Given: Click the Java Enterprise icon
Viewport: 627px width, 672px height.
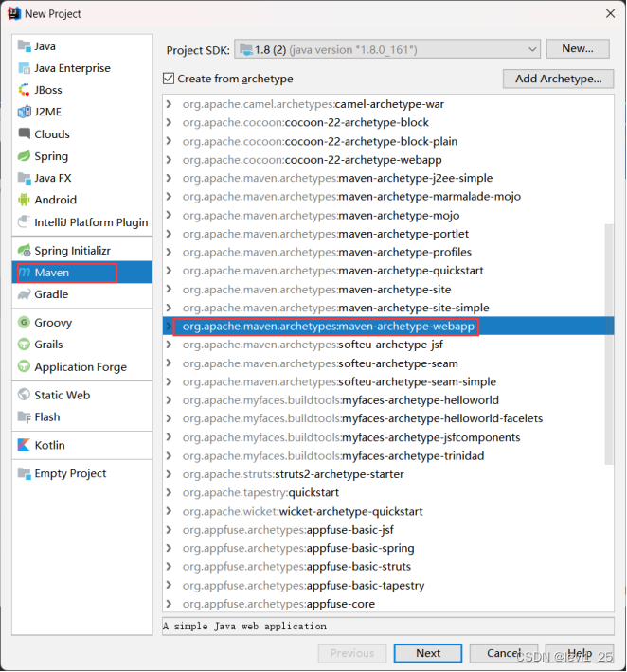Looking at the screenshot, I should point(24,68).
